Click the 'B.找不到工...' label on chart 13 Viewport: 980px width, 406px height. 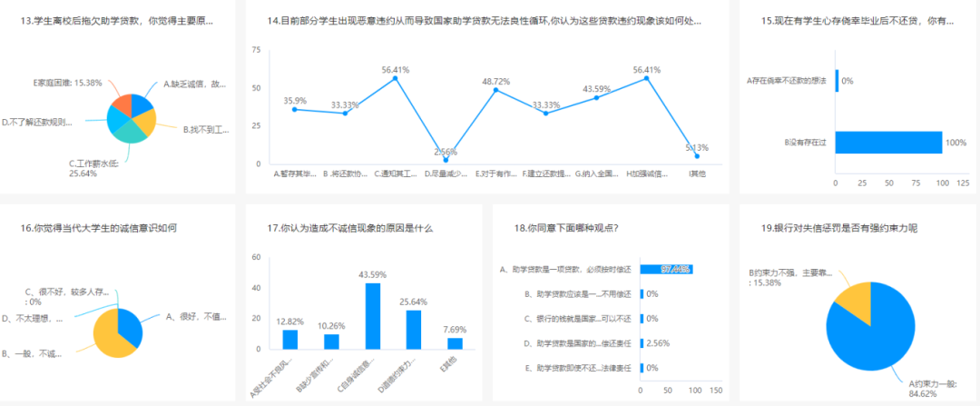(x=206, y=130)
